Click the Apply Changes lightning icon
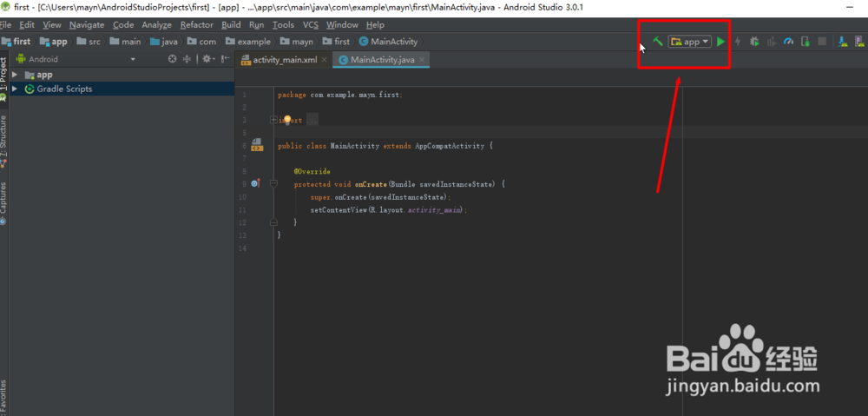Viewport: 868px width, 416px height. coord(737,42)
